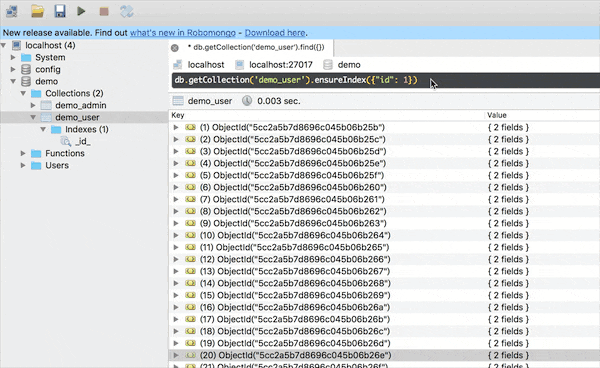
Task: Select row (3) ObjectId ending b25d
Action: [x=293, y=151]
